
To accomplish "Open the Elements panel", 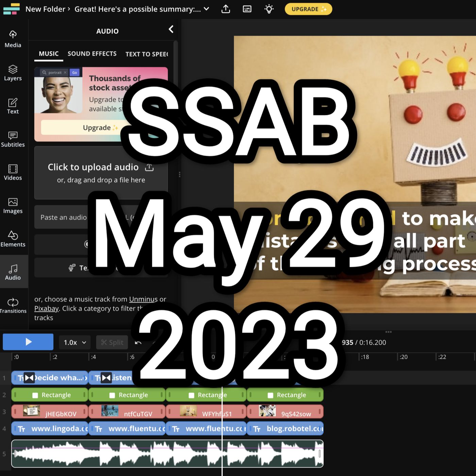I will point(13,239).
